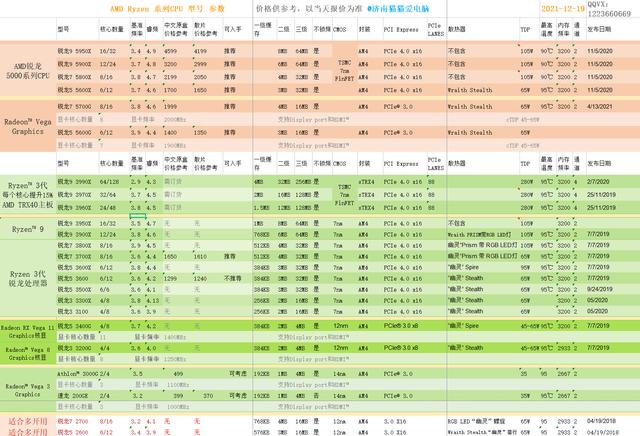Select the model cell '锐龙9 3950X'
Screen dimensions: 640x436
(x=74, y=224)
